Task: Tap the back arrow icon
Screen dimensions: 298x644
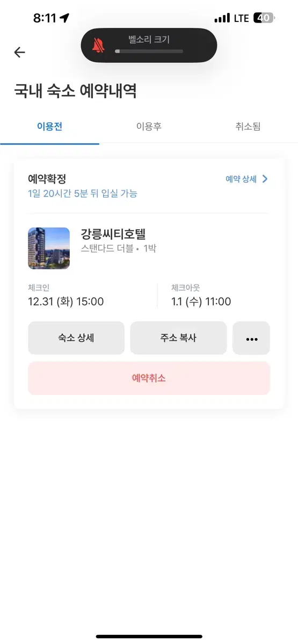Action: (x=19, y=52)
